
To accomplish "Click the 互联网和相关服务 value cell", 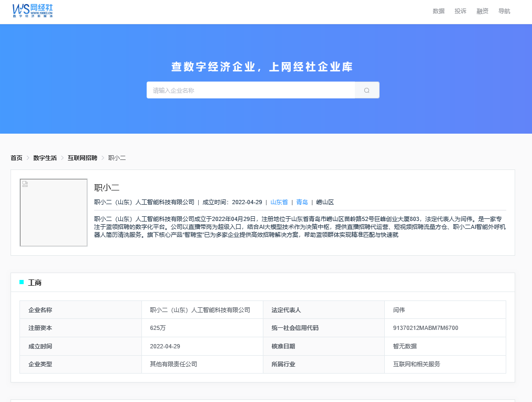I will click(x=445, y=364).
